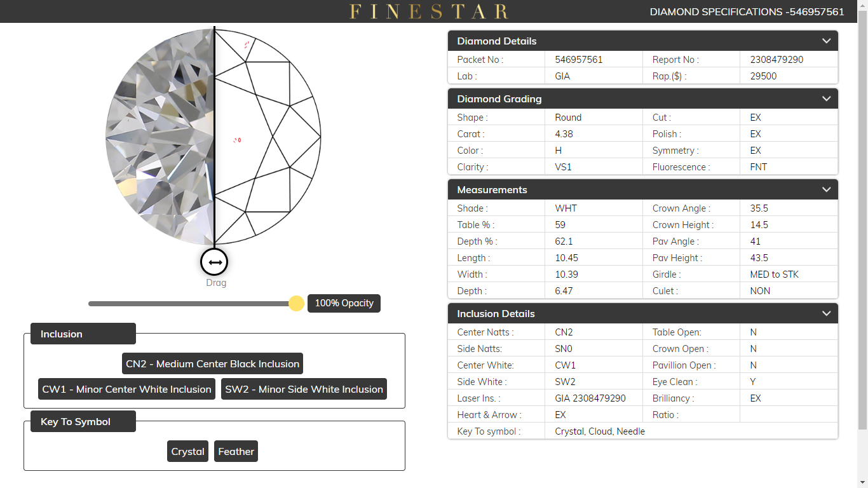Select SW2 - Minor Side White Inclusion
The image size is (868, 488).
[304, 389]
